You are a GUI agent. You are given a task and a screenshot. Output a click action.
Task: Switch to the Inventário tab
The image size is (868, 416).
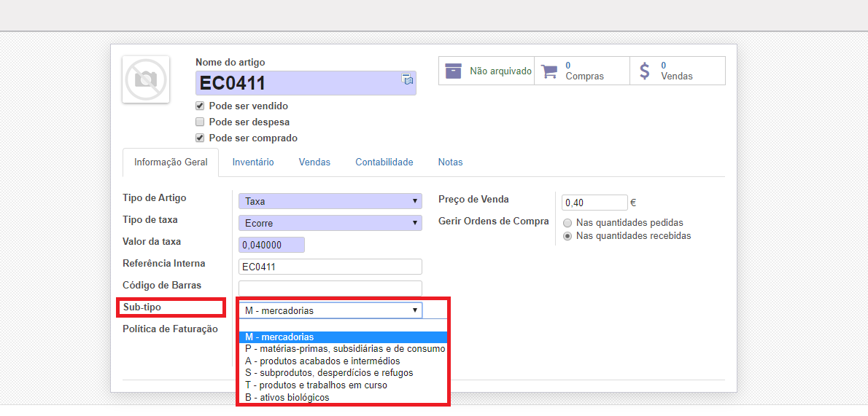pyautogui.click(x=253, y=162)
